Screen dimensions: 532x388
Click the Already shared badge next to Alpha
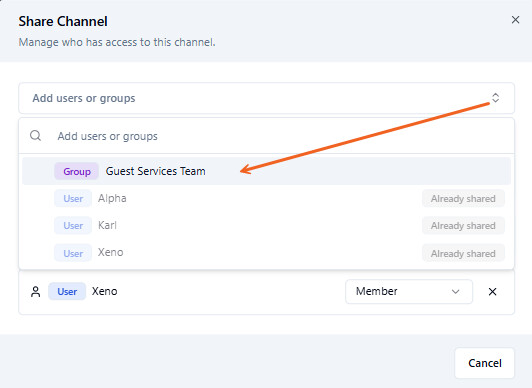[x=463, y=198]
